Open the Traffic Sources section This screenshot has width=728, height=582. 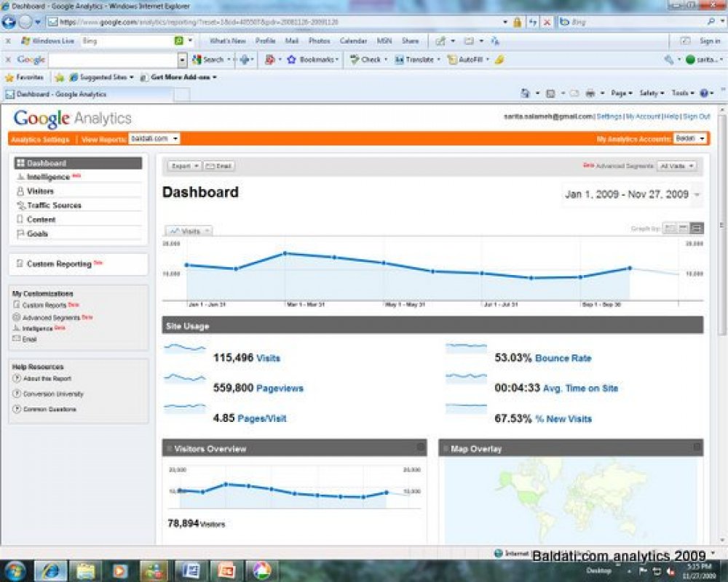tap(54, 205)
